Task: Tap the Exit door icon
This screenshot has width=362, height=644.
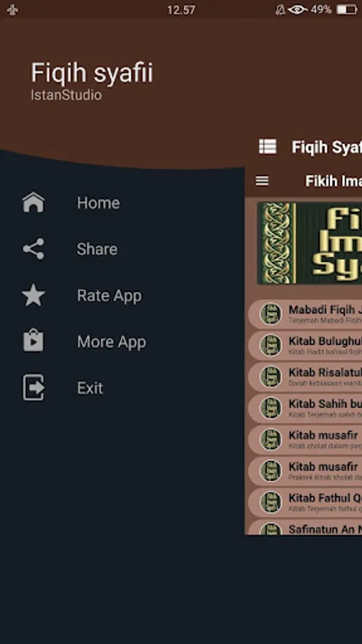Action: point(33,387)
